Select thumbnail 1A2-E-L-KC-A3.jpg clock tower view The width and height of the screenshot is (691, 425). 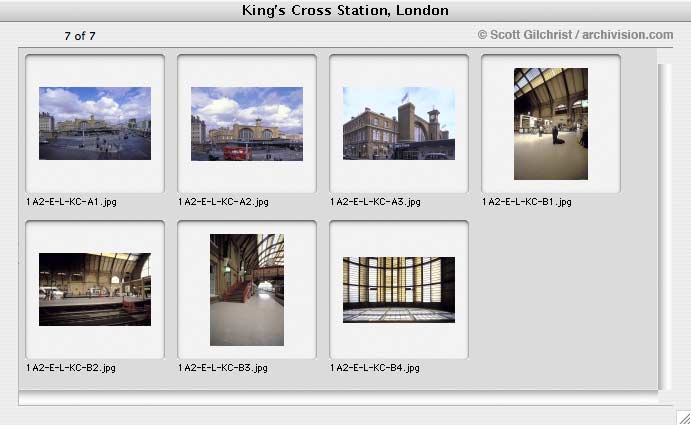pyautogui.click(x=399, y=123)
